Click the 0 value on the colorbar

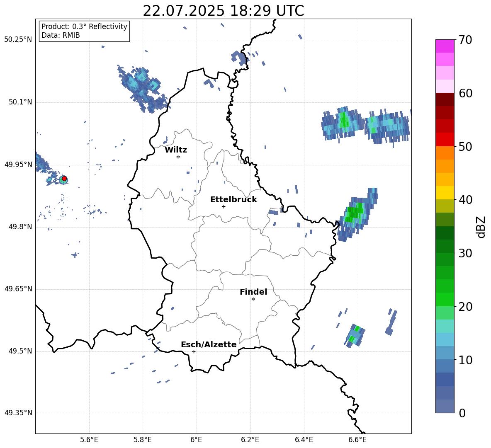(462, 413)
